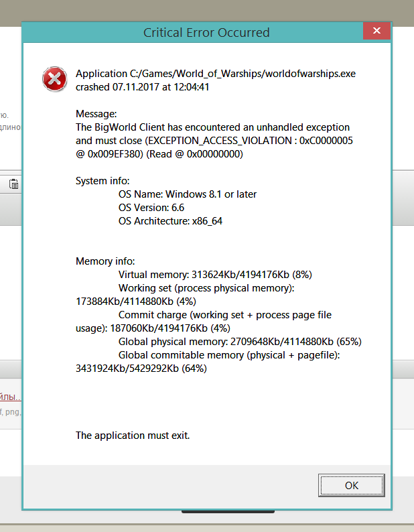This screenshot has width=414, height=532.
Task: Click Global commitable memory line
Action: tap(229, 355)
